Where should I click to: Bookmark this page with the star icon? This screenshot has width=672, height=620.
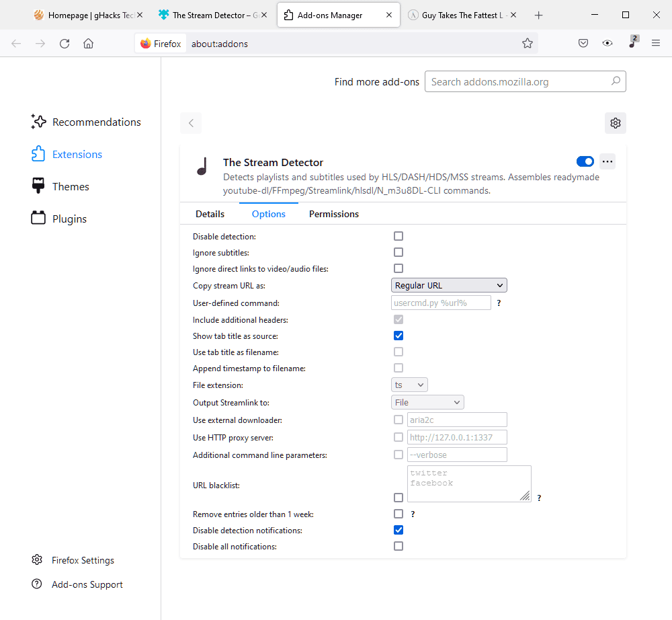[528, 43]
